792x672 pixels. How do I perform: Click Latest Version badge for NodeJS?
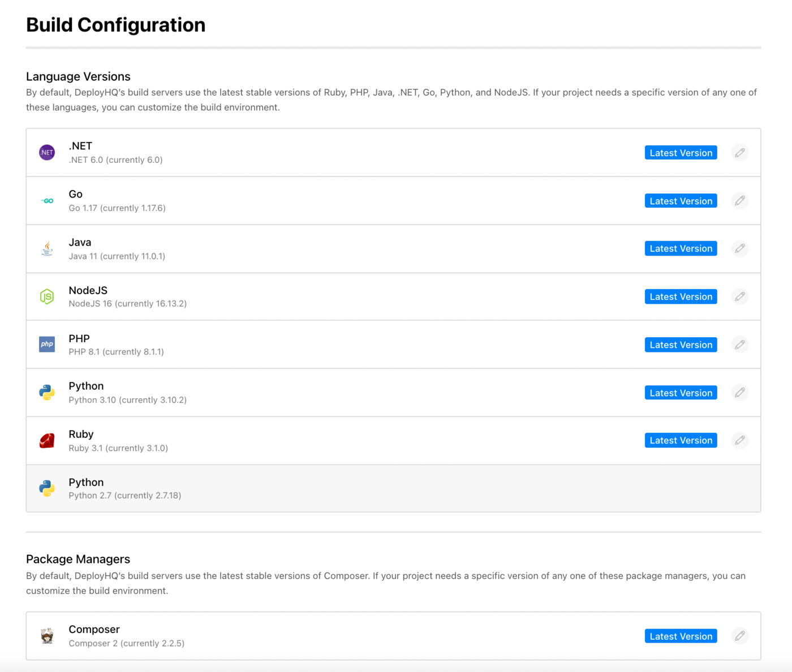click(681, 296)
